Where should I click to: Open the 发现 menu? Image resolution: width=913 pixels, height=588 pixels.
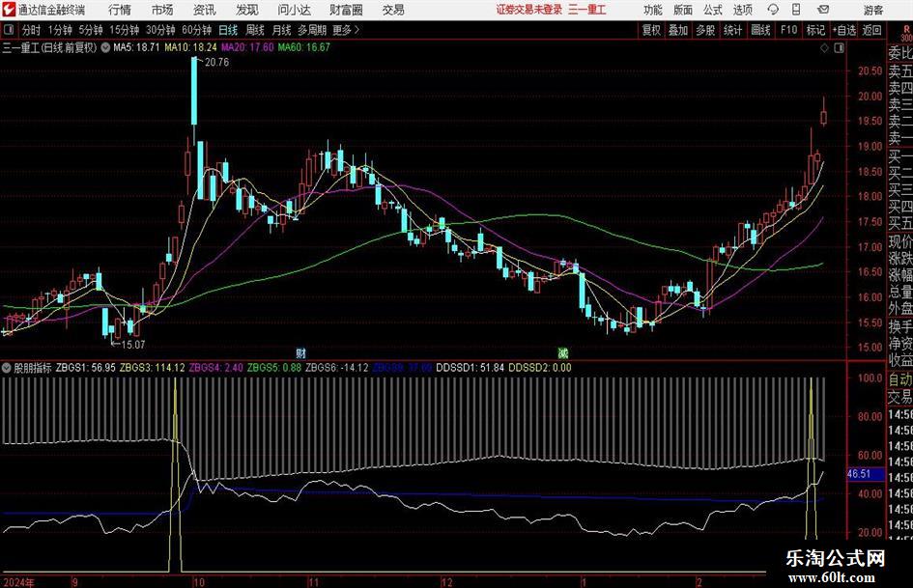tap(247, 10)
